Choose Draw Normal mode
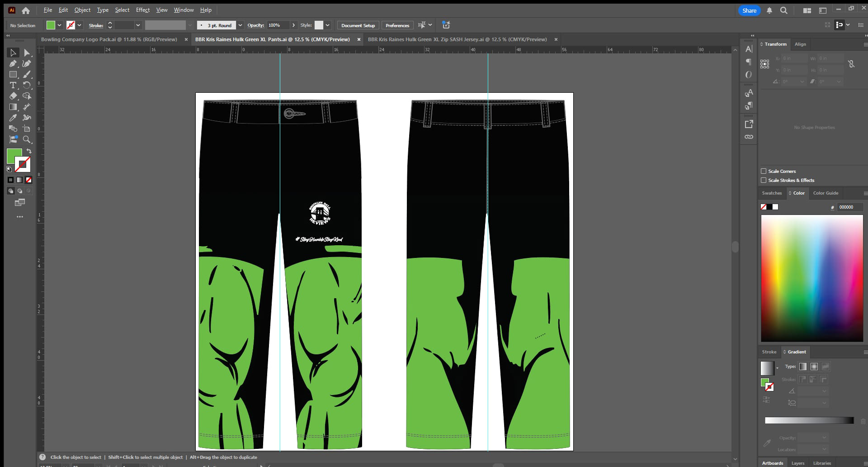This screenshot has height=467, width=868. [x=11, y=191]
